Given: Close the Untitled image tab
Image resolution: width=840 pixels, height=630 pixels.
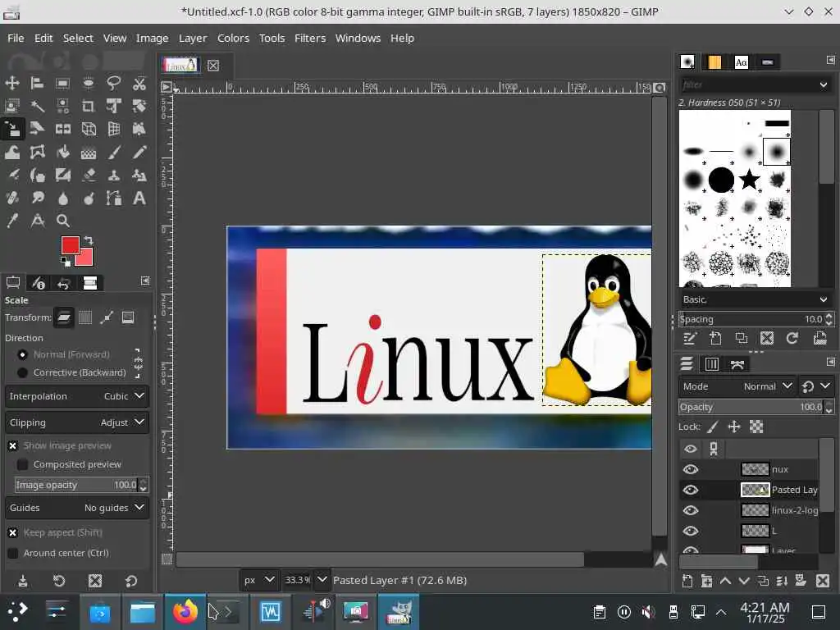Looking at the screenshot, I should (x=213, y=66).
